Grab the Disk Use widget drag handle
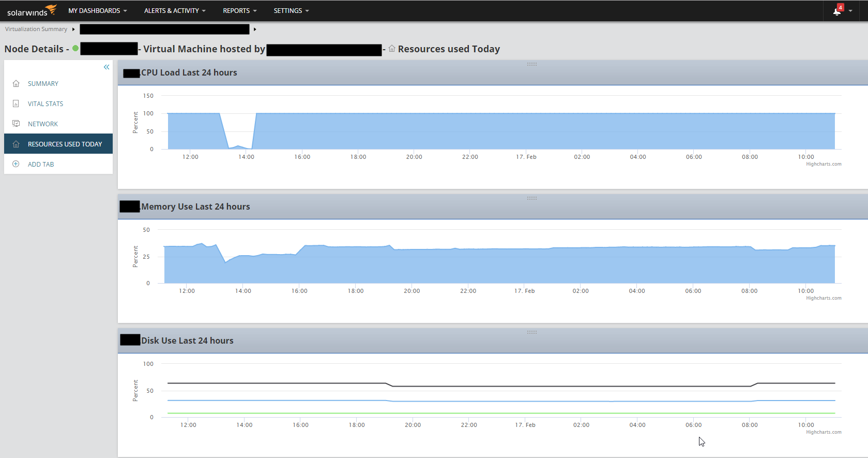The width and height of the screenshot is (868, 458). 532,332
